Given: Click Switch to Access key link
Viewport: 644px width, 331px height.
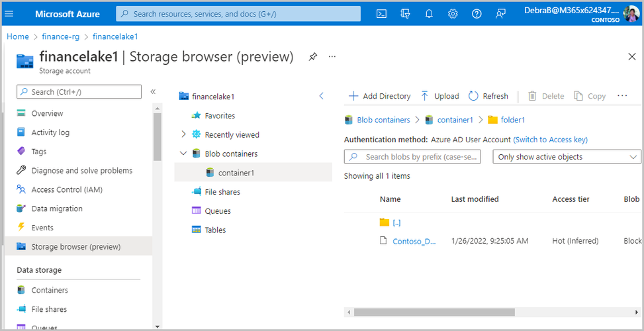Looking at the screenshot, I should 551,140.
